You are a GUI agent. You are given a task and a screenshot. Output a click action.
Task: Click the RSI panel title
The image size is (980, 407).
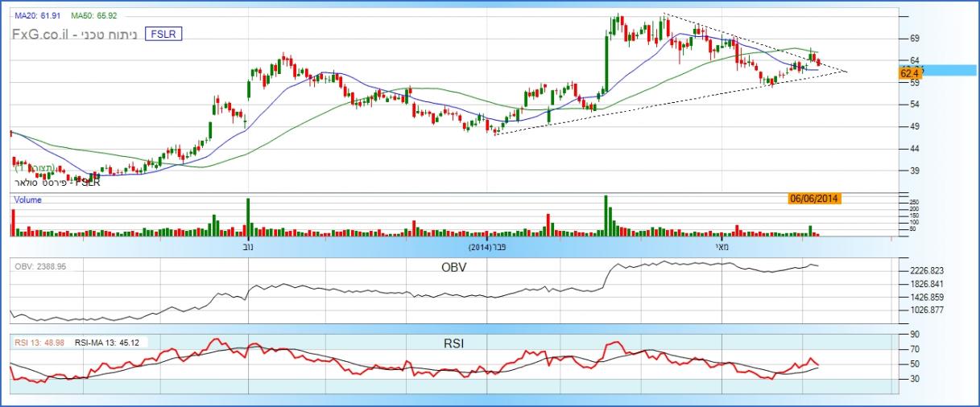pos(452,343)
